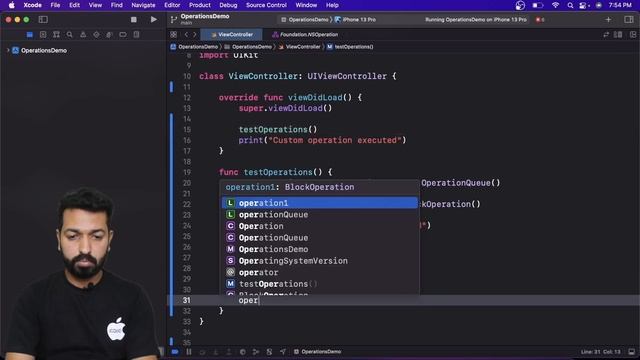Click ViewController in the jump bar
This screenshot has width=640, height=360.
300,47
